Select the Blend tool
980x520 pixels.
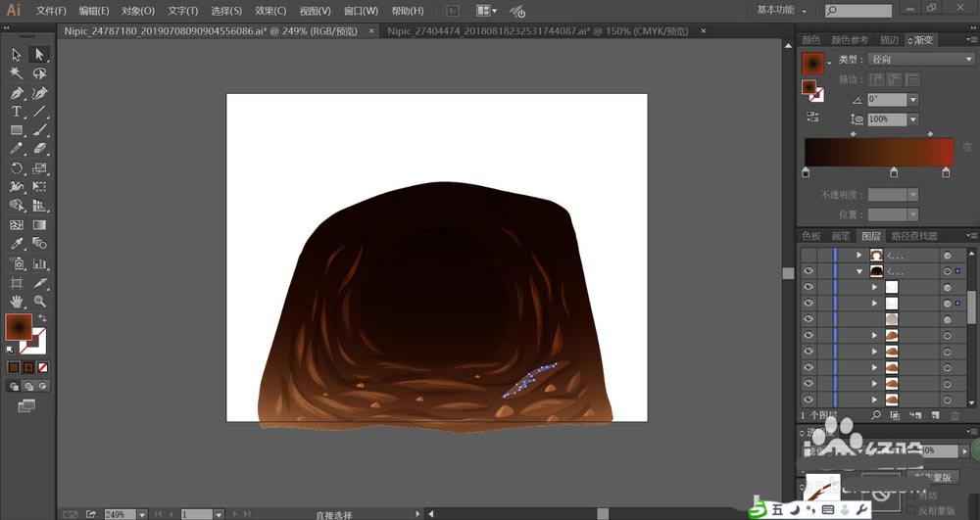[39, 244]
